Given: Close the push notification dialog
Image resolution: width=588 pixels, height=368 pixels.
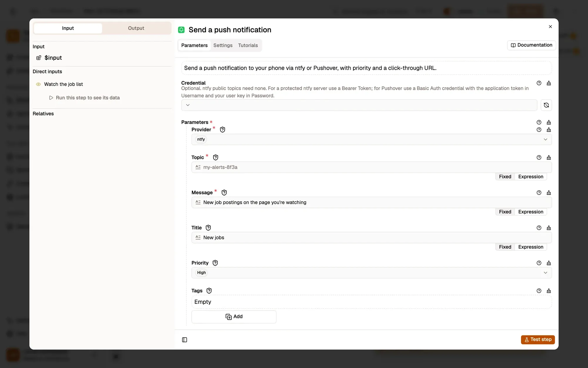Looking at the screenshot, I should [550, 27].
